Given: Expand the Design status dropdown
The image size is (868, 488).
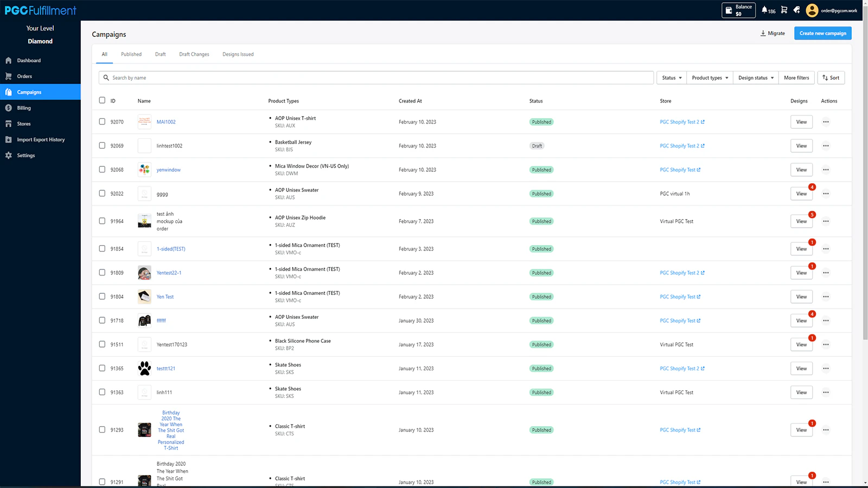Looking at the screenshot, I should [756, 78].
